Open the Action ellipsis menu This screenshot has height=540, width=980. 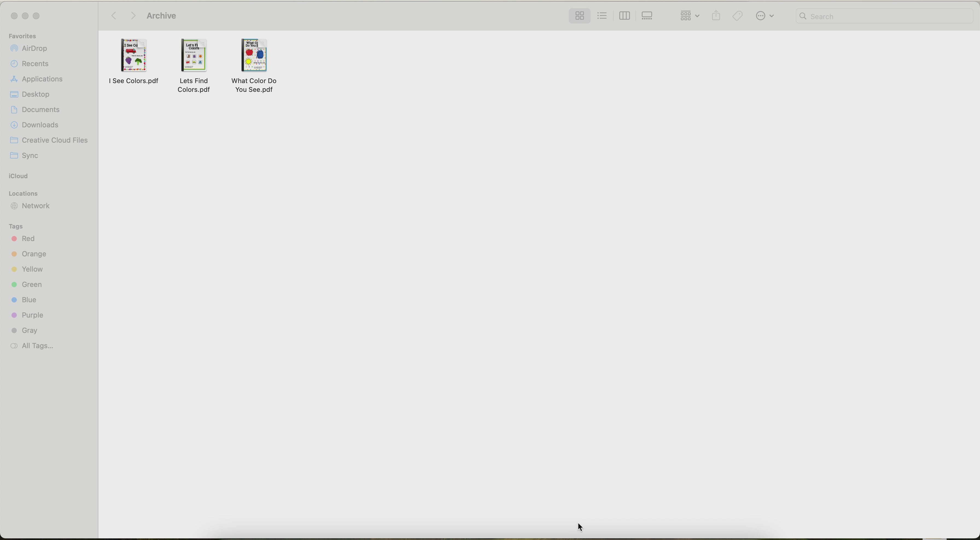(765, 16)
